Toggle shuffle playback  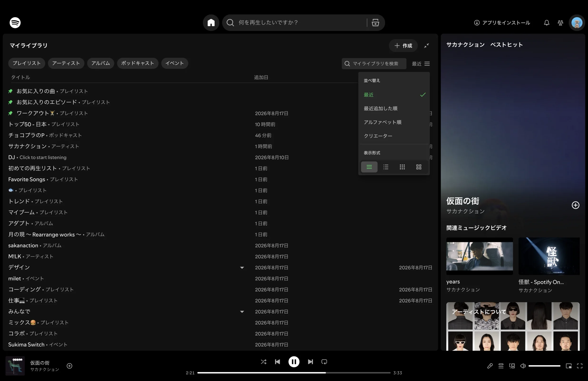click(263, 362)
